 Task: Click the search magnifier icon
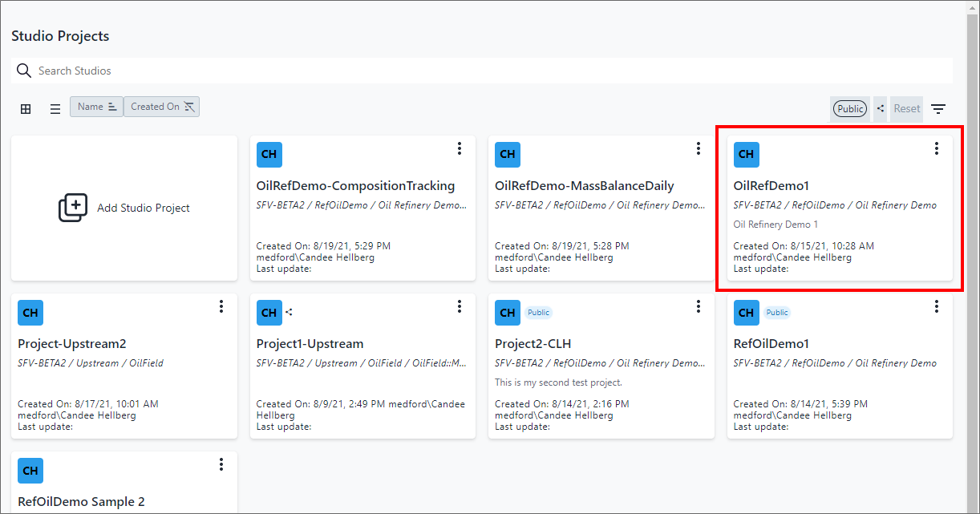tap(24, 71)
